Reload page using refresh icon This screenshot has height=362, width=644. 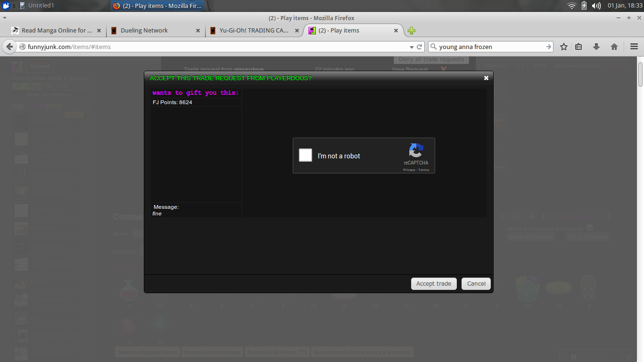[x=420, y=47]
